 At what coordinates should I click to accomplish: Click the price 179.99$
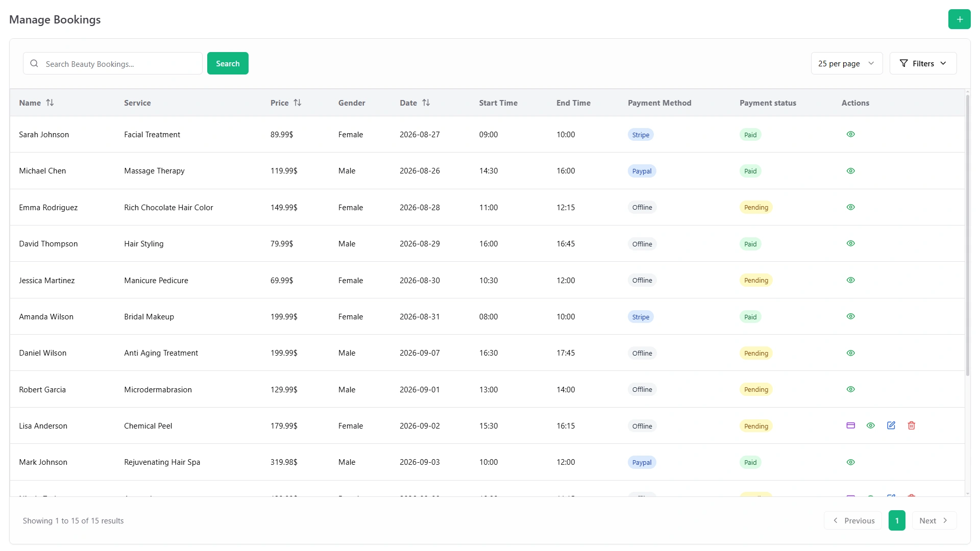(x=284, y=426)
